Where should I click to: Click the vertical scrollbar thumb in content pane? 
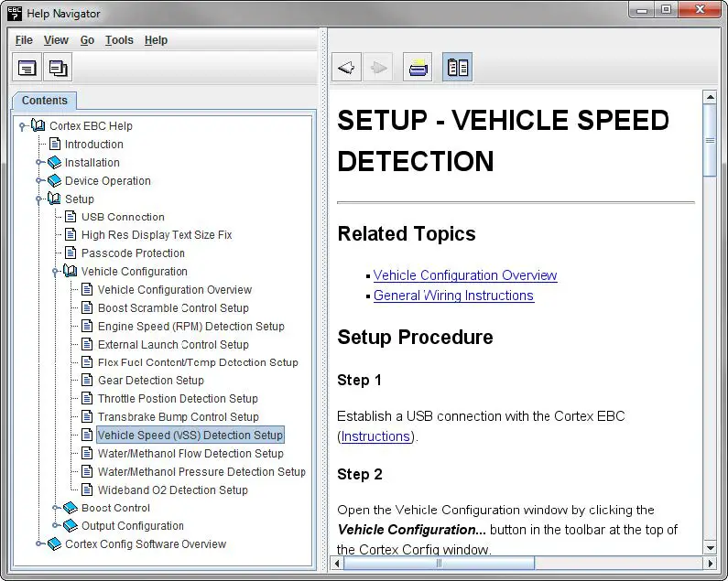[x=710, y=140]
